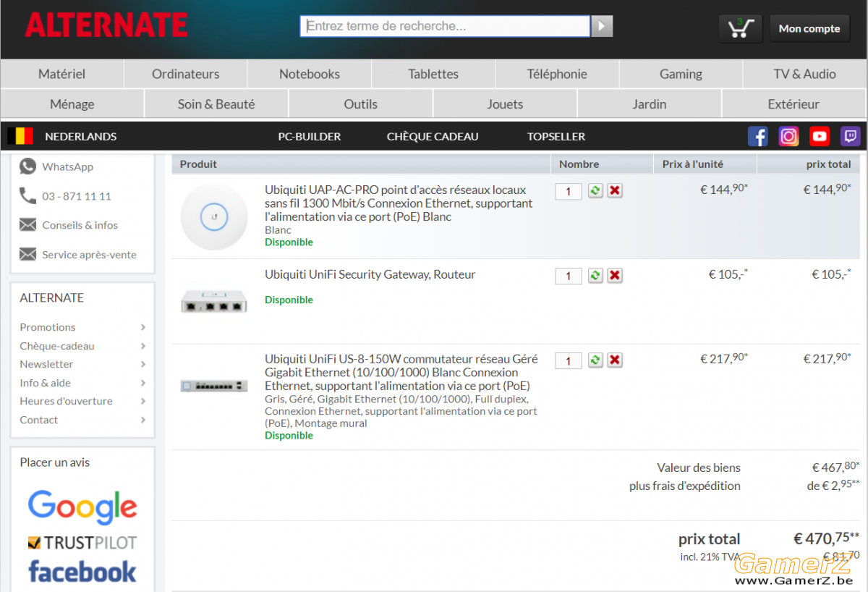868x592 pixels.
Task: Open the Tablettes category menu
Action: point(433,74)
